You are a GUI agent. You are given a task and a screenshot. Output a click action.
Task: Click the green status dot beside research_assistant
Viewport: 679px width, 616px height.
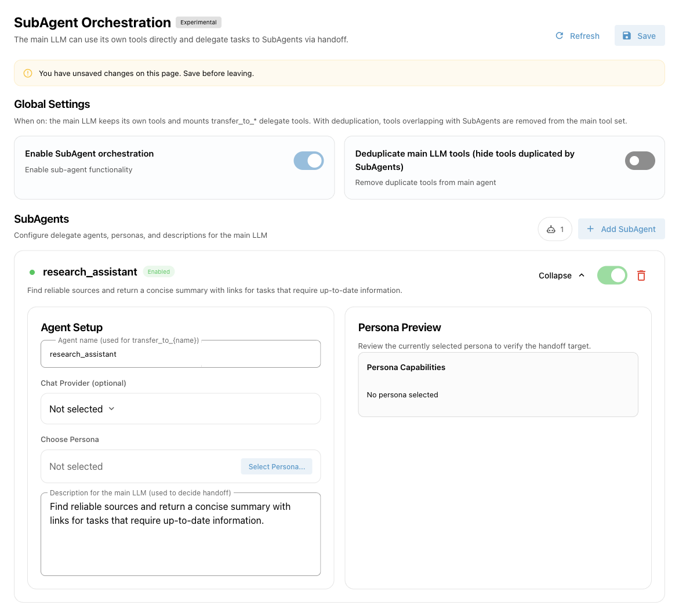point(32,272)
